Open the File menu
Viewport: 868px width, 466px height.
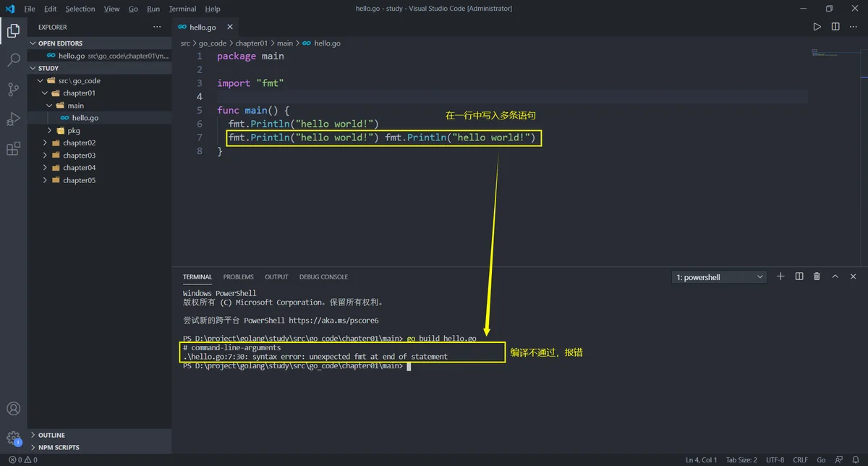click(30, 9)
